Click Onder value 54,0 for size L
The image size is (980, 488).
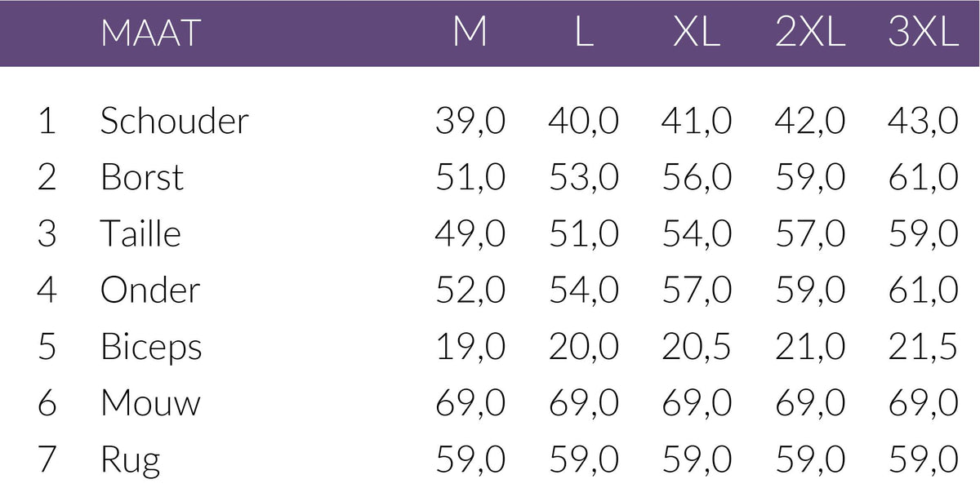pyautogui.click(x=583, y=291)
